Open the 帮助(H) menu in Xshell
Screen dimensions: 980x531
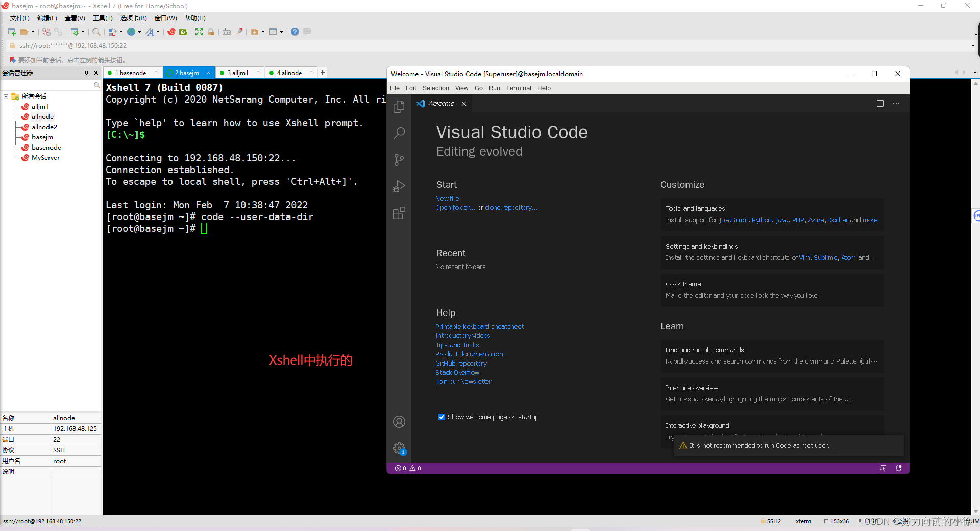point(195,18)
